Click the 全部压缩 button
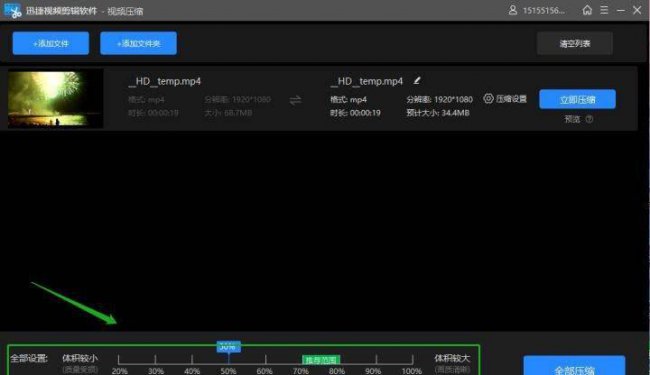650x375 pixels. 574,365
